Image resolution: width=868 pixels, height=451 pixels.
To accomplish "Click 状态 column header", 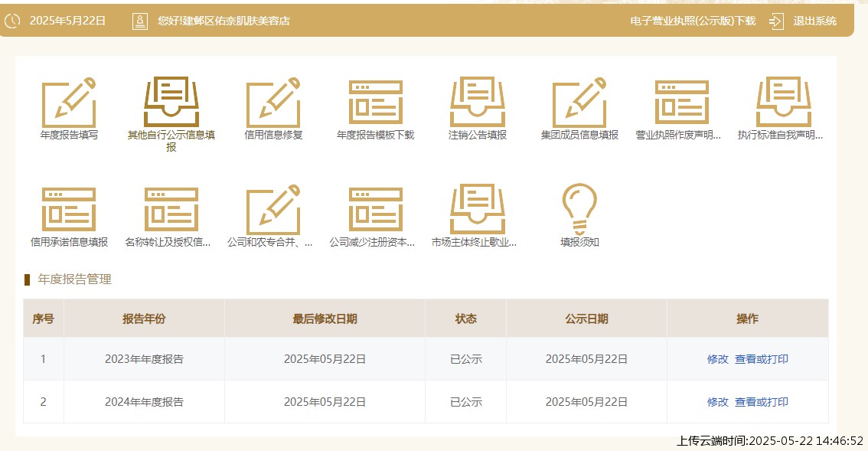I will [466, 319].
